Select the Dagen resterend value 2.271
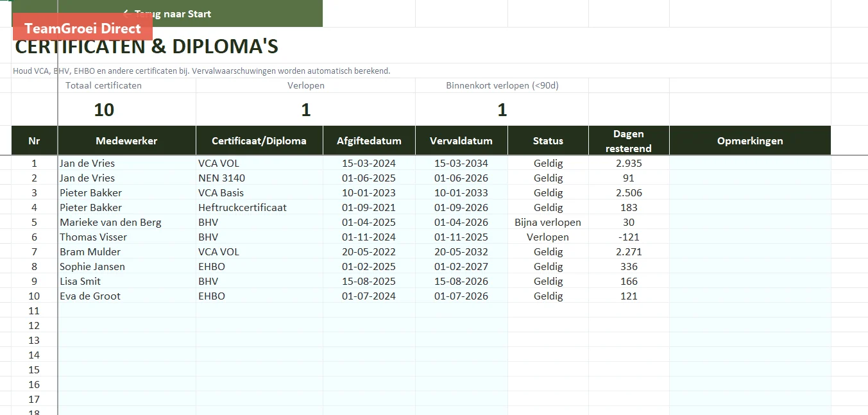The height and width of the screenshot is (415, 868). pyautogui.click(x=629, y=251)
